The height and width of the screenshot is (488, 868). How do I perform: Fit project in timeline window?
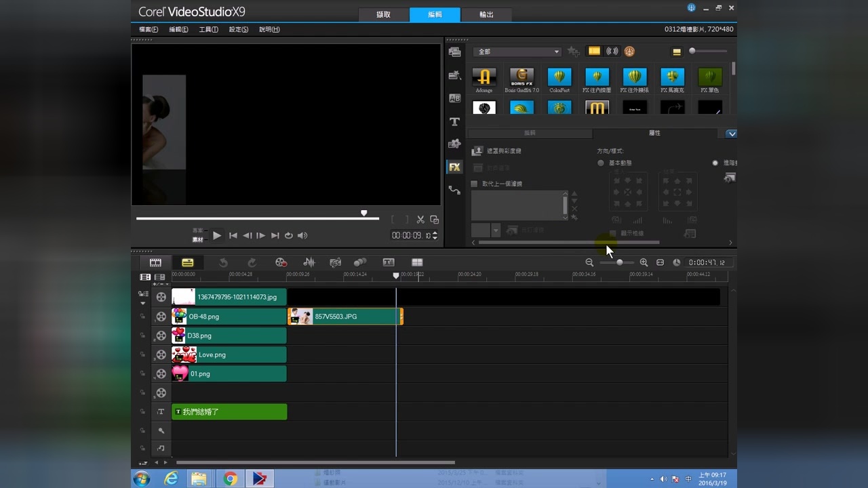(x=660, y=262)
